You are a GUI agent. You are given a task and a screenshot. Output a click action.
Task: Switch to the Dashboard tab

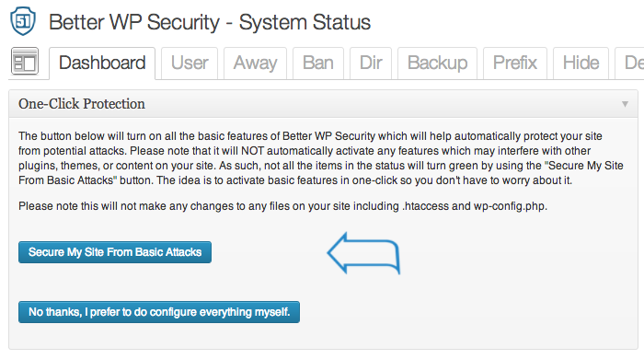(x=102, y=63)
